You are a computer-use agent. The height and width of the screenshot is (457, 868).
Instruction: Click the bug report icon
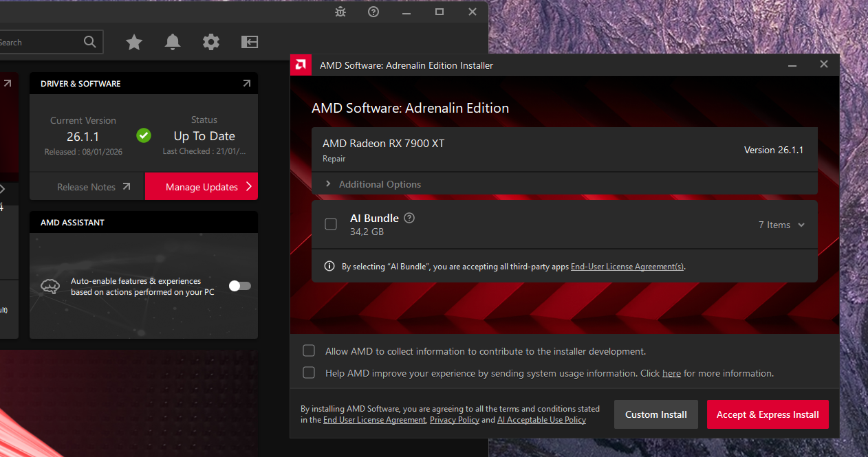point(340,12)
